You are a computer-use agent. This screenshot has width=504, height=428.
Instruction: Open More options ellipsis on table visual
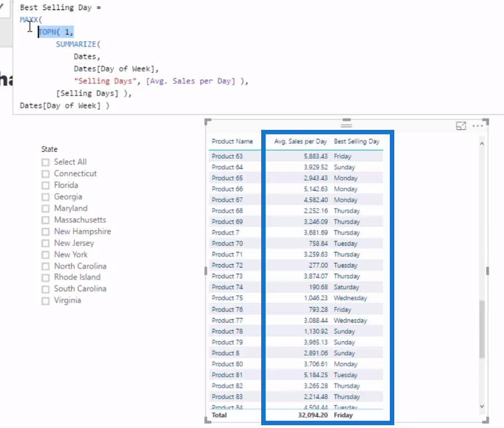[x=478, y=126]
